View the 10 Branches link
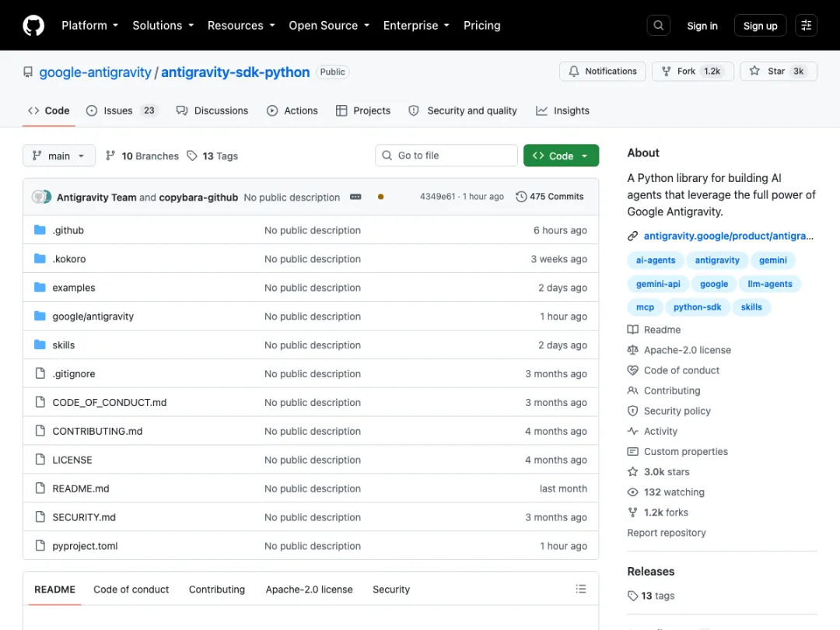 [142, 156]
